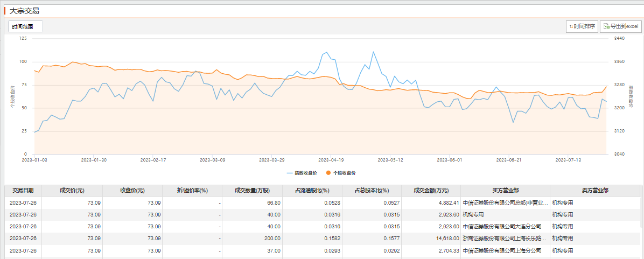Click the 2023-07-13 x-axis date label
The height and width of the screenshot is (259, 644).
pyautogui.click(x=567, y=160)
